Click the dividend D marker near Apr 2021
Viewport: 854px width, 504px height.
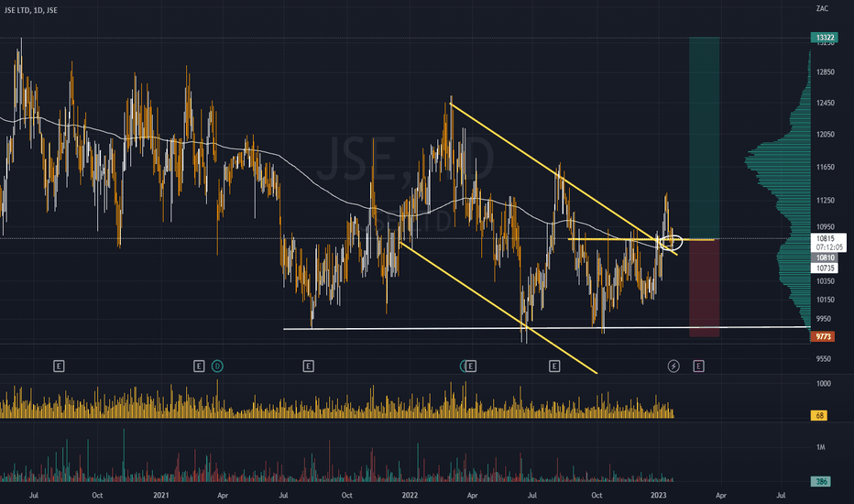pos(217,367)
